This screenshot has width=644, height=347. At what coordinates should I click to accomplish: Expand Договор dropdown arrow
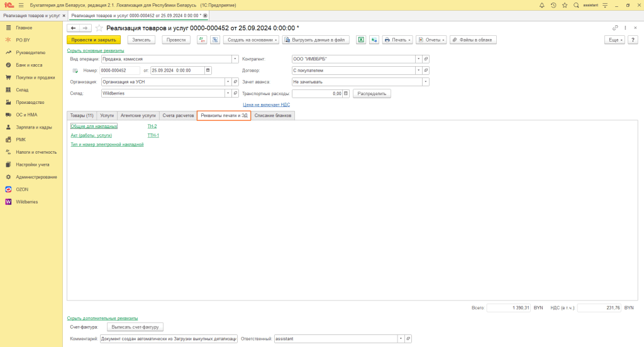(x=418, y=71)
